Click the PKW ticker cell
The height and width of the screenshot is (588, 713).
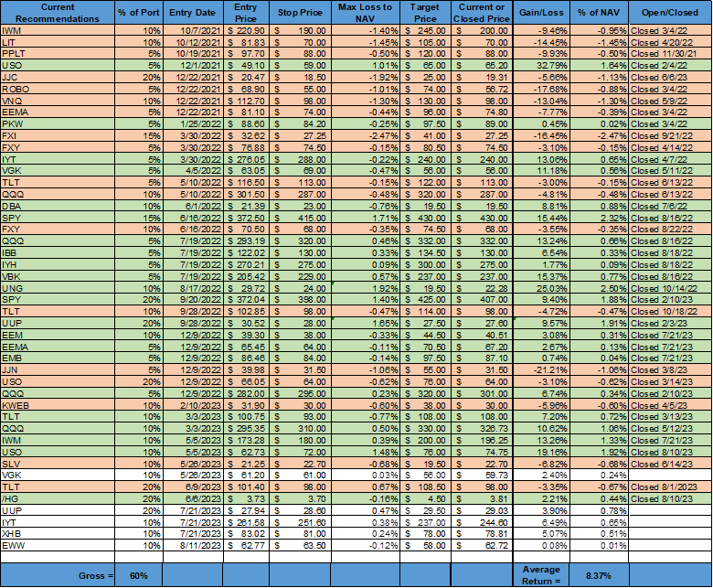coord(58,124)
